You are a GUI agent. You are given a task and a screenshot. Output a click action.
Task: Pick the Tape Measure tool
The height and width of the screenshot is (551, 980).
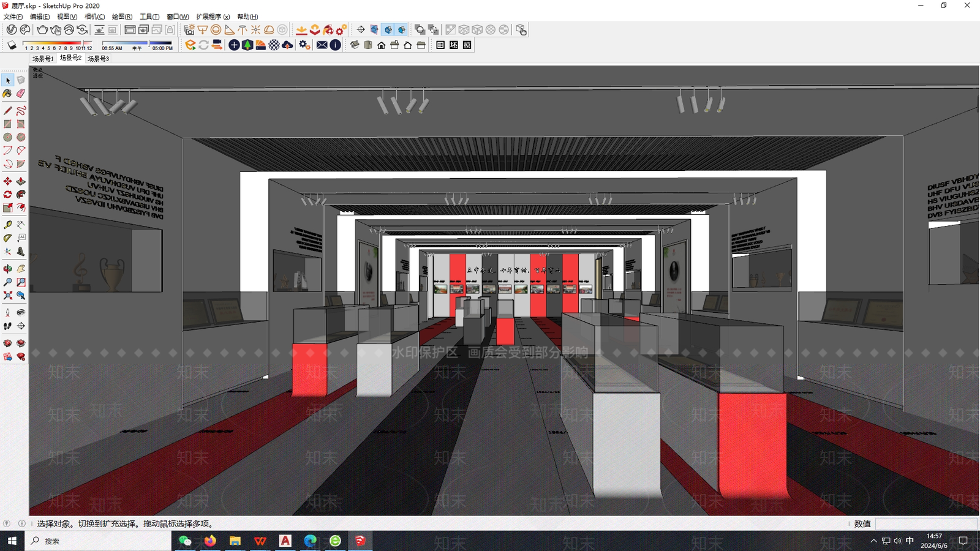click(7, 225)
